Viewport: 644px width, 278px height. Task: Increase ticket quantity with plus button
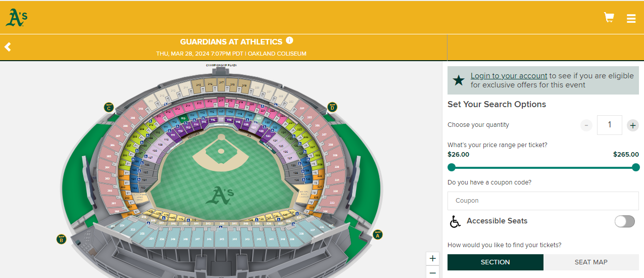coord(632,125)
